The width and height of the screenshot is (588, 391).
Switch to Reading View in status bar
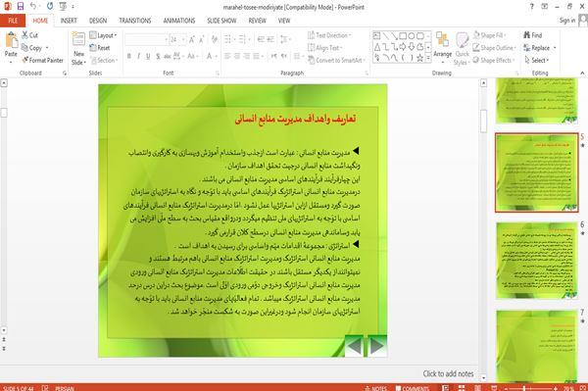click(x=478, y=388)
